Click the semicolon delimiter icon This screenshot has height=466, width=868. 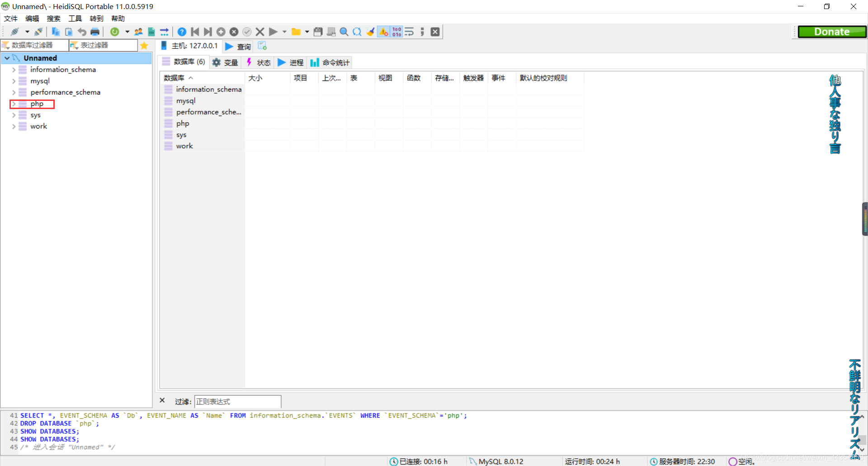[x=422, y=32]
